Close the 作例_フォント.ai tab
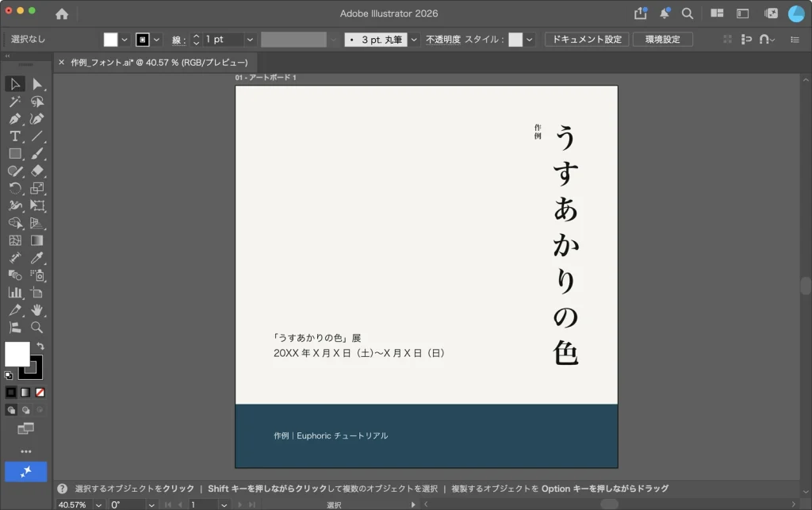 (62, 63)
